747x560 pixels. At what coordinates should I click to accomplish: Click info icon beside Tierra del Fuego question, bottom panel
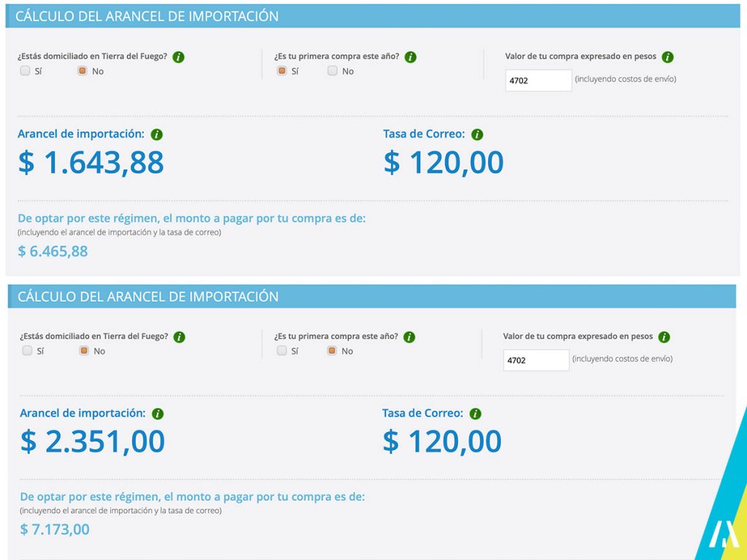coord(179,337)
